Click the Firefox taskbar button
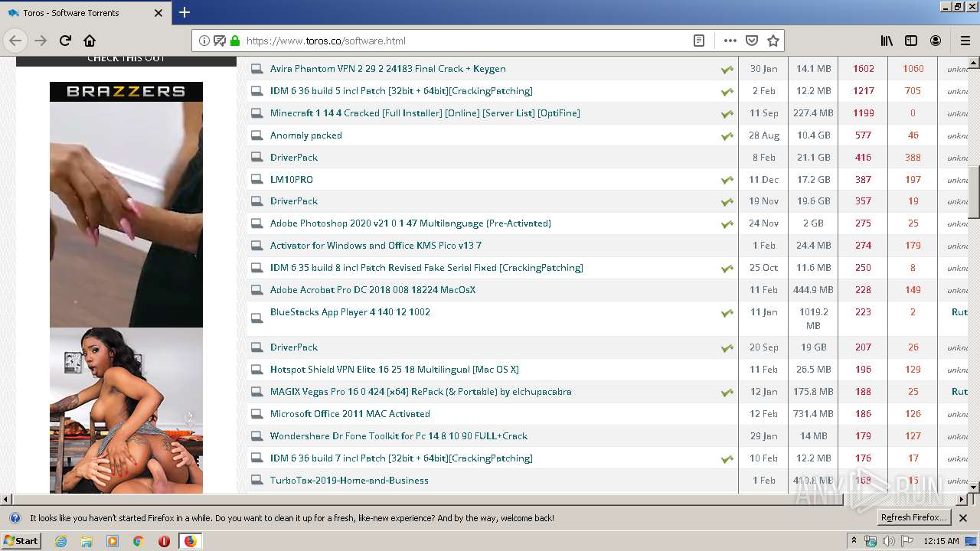The height and width of the screenshot is (551, 980). (x=190, y=541)
